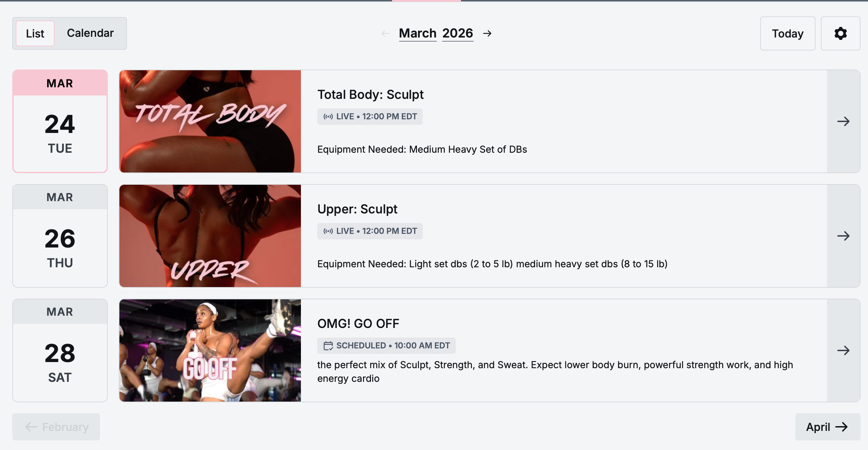Go back to February at the bottom

56,427
